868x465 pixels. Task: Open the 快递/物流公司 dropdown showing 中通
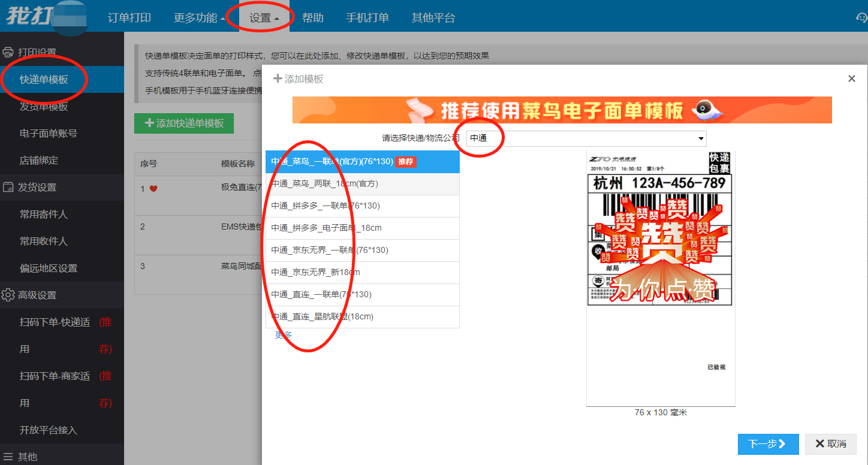click(x=586, y=138)
